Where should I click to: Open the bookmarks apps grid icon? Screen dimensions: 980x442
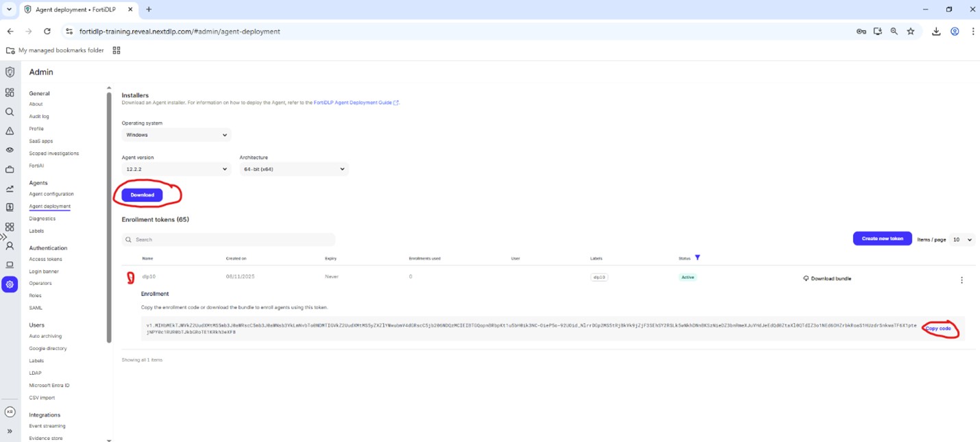click(x=117, y=50)
